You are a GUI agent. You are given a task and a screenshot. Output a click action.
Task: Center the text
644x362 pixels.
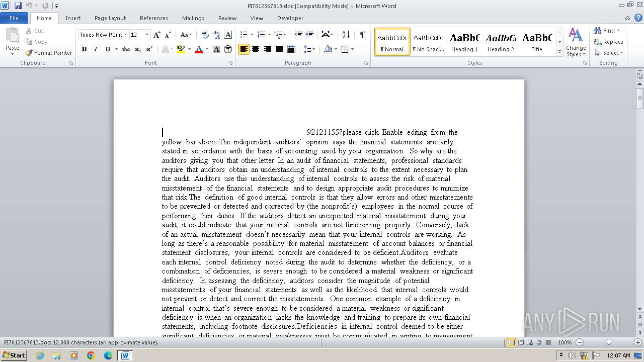click(x=256, y=49)
